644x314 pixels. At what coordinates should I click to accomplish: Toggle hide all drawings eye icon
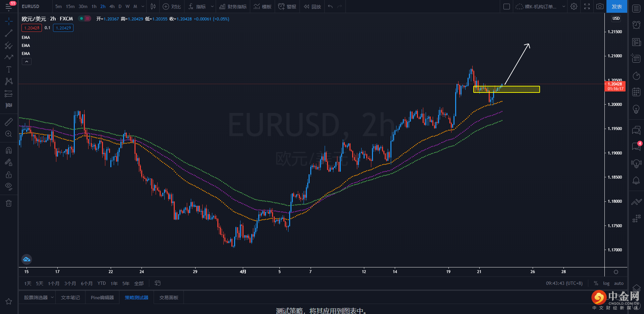point(9,187)
